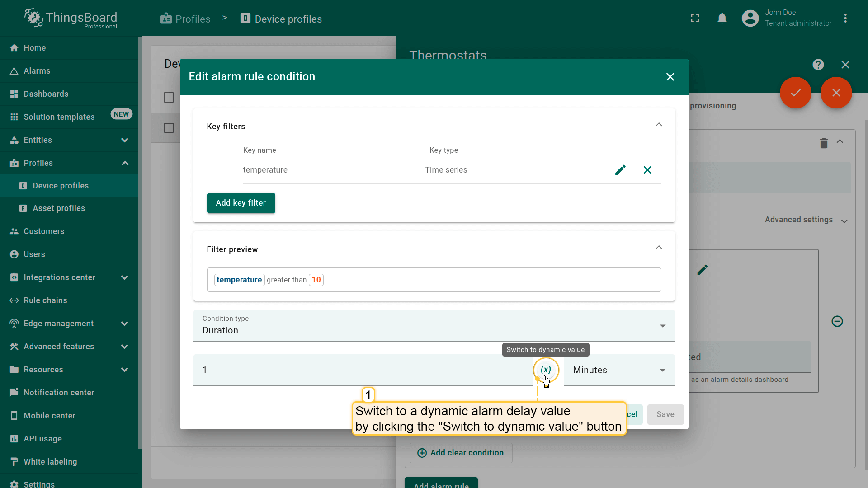Click the orange apply changes checkmark

[795, 93]
